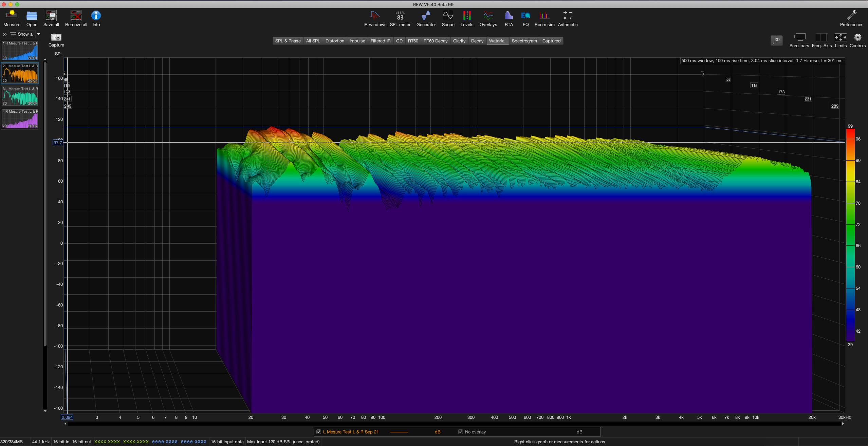Click the graph Limits button

841,38
